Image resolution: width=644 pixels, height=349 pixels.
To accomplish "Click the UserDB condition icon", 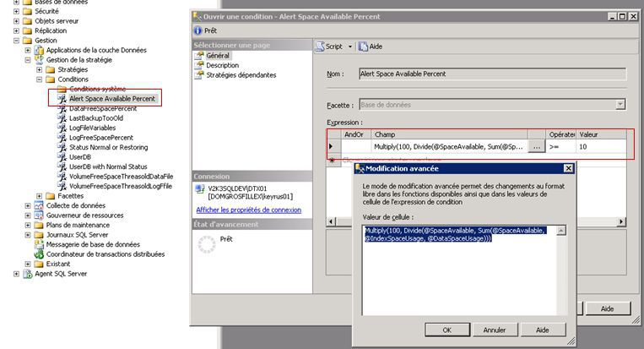I will (x=62, y=157).
